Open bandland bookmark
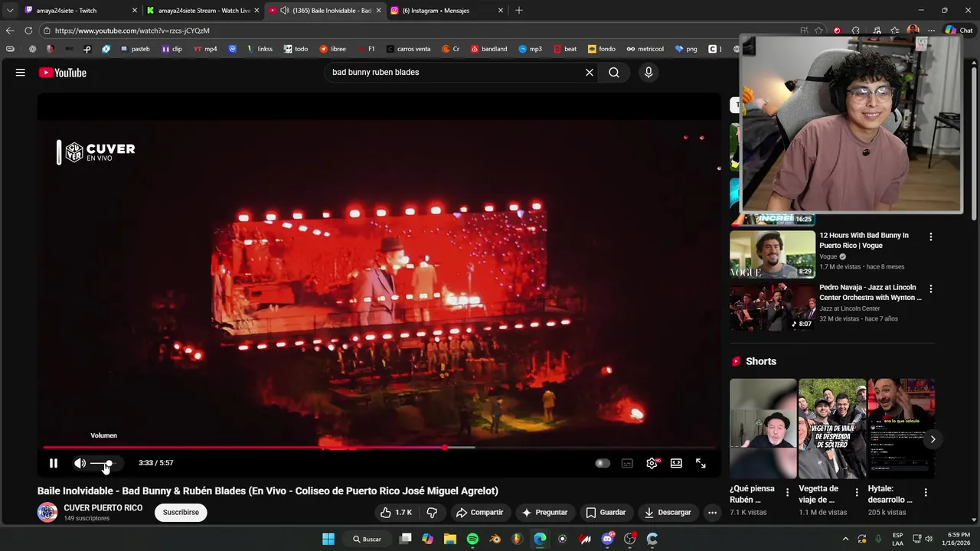The image size is (980, 551). (488, 49)
